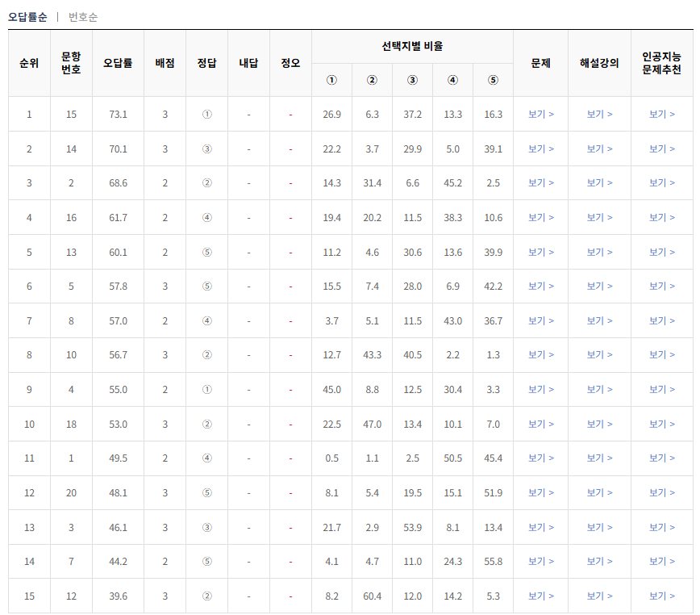The height and width of the screenshot is (615, 700).
Task: Select the 39.6 오답률 cell
Action: pyautogui.click(x=118, y=596)
